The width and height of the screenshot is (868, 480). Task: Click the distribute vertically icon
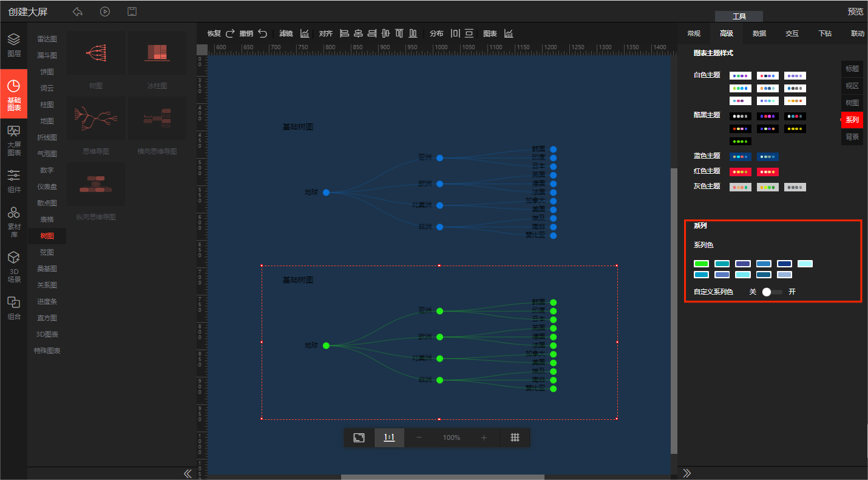(469, 33)
